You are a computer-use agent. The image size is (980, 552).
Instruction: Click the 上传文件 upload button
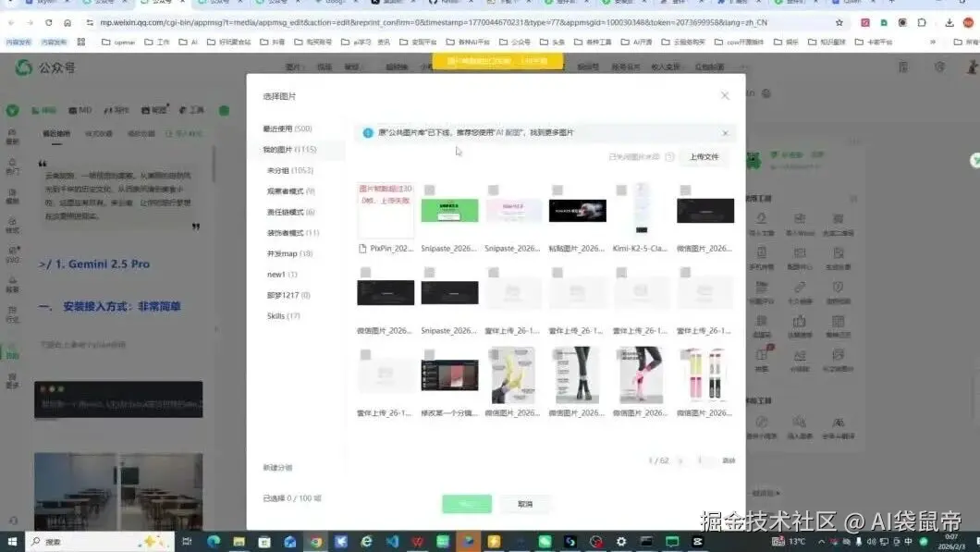[704, 157]
